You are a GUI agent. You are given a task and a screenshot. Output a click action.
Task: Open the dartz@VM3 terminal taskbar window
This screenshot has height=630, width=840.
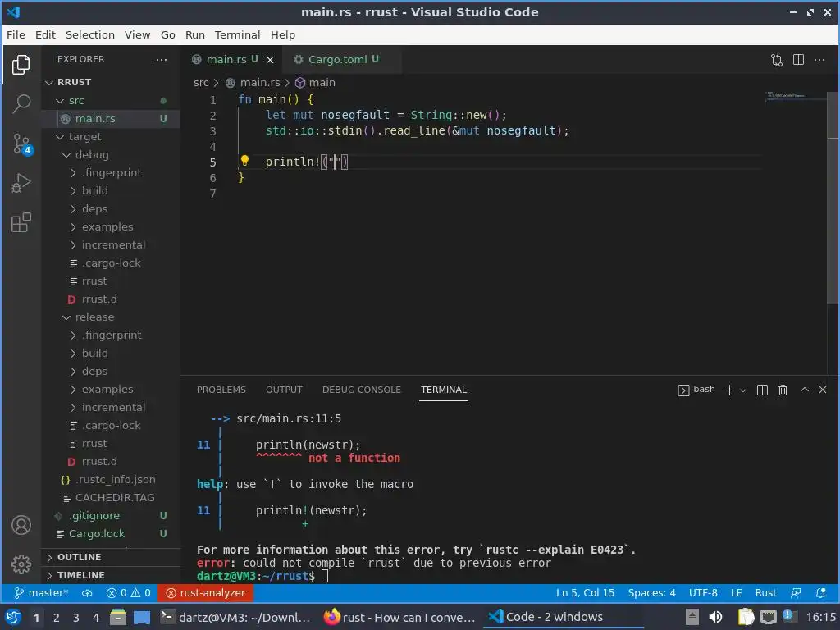(x=235, y=617)
